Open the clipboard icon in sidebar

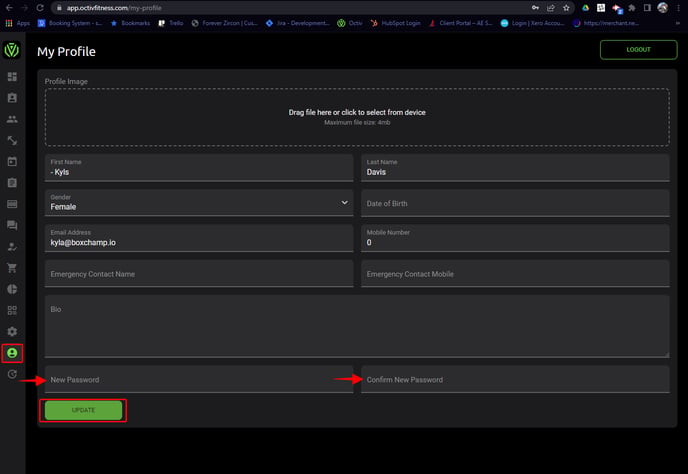(x=12, y=183)
